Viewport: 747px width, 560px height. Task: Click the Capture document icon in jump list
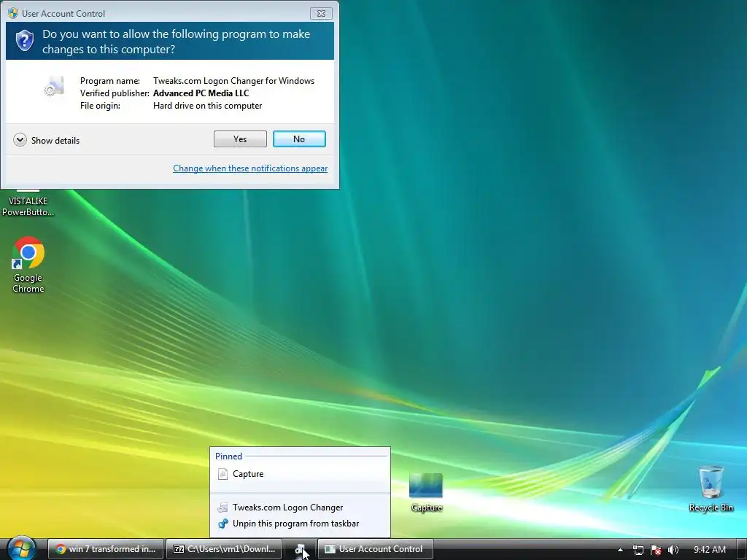click(x=222, y=474)
